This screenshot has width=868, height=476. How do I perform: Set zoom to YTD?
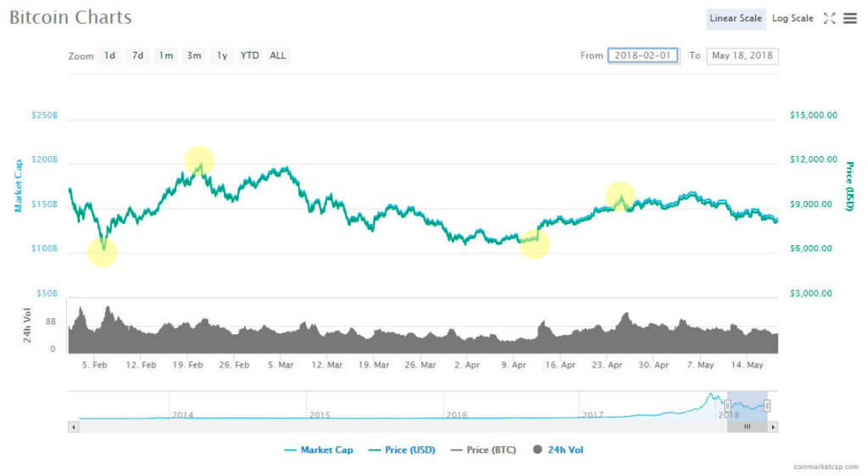pyautogui.click(x=250, y=55)
